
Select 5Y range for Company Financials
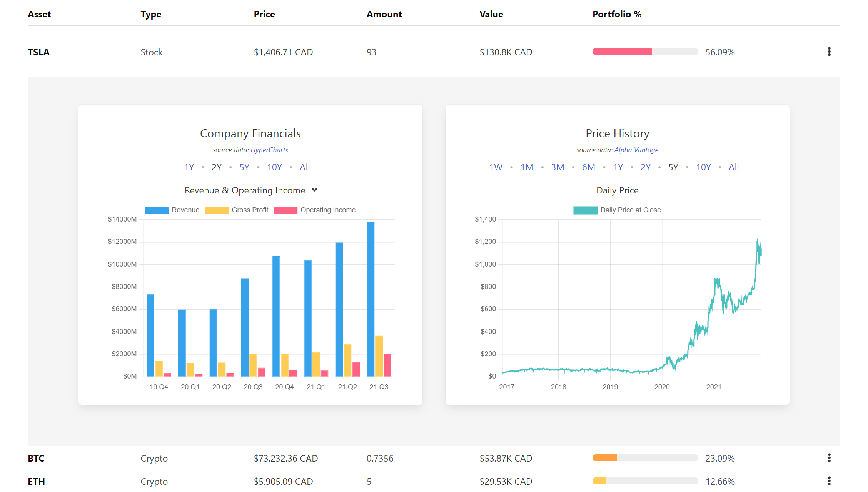pyautogui.click(x=244, y=167)
